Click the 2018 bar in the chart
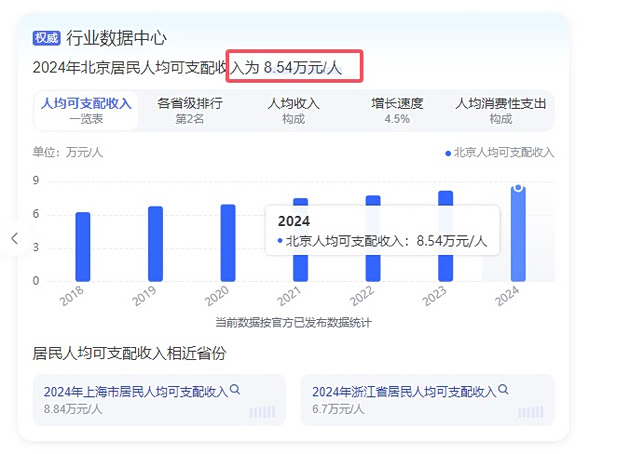 tap(83, 247)
